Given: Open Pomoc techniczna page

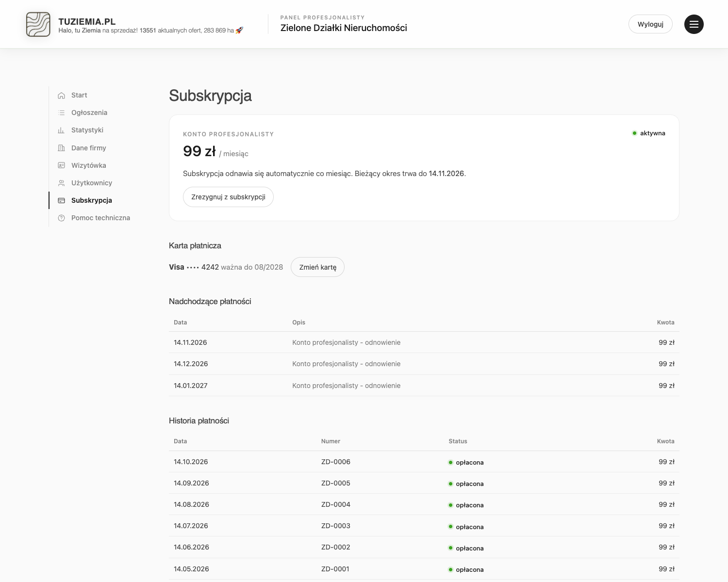Looking at the screenshot, I should (100, 218).
